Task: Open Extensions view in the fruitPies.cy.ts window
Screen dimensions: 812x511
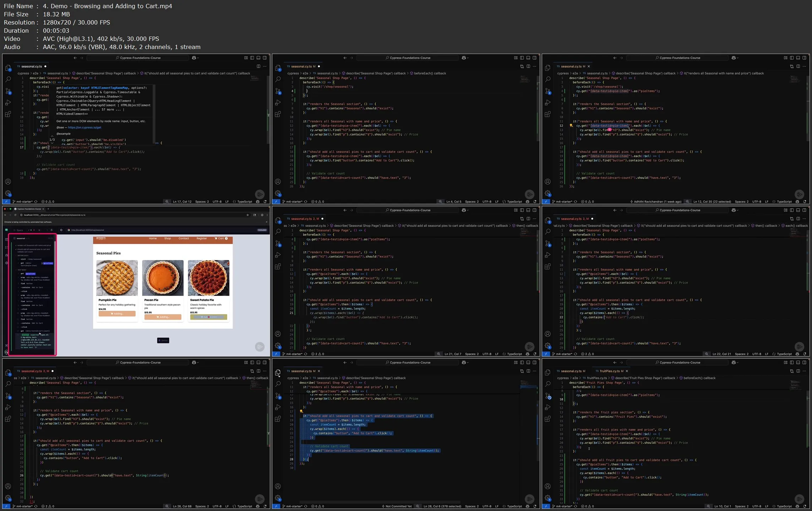Action: click(548, 419)
